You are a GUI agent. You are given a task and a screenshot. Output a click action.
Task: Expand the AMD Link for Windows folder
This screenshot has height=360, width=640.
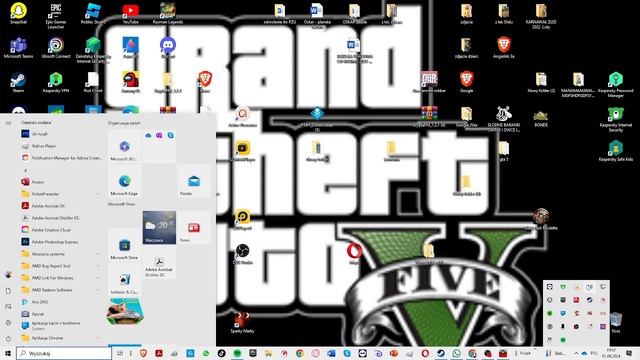[60, 278]
